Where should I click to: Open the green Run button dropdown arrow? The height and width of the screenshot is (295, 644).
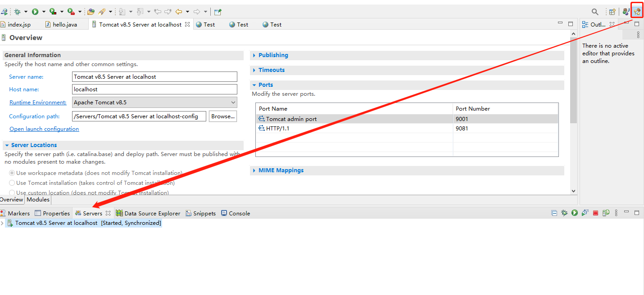tap(44, 12)
